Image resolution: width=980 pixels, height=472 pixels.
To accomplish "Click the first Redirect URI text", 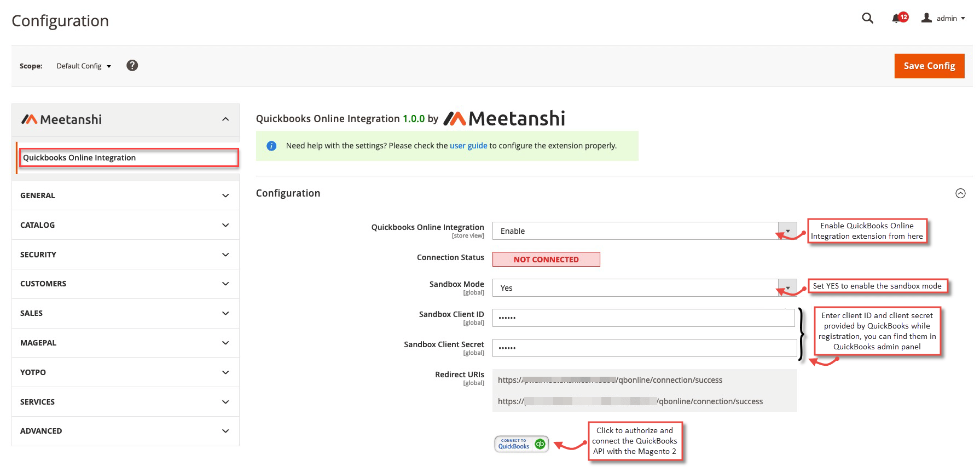I will [610, 380].
